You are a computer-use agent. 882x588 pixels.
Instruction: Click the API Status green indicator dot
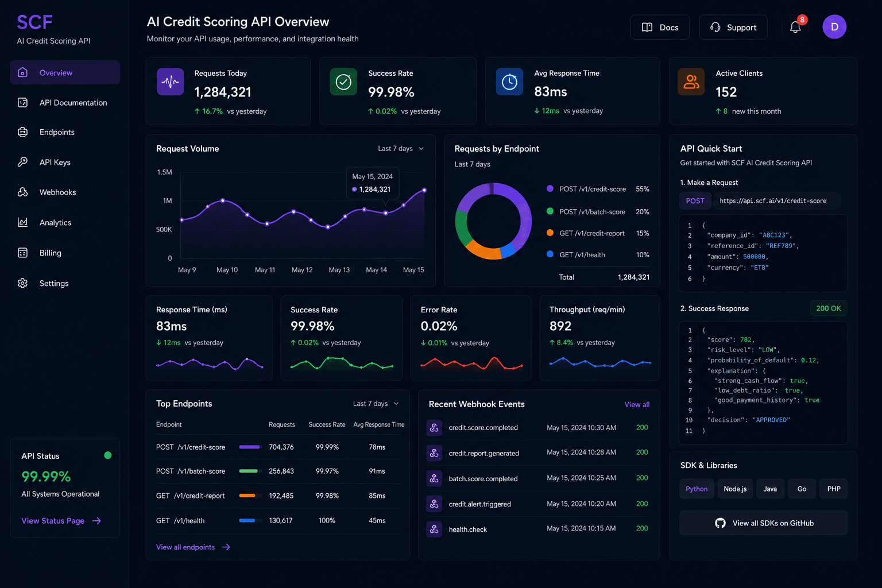pyautogui.click(x=107, y=455)
